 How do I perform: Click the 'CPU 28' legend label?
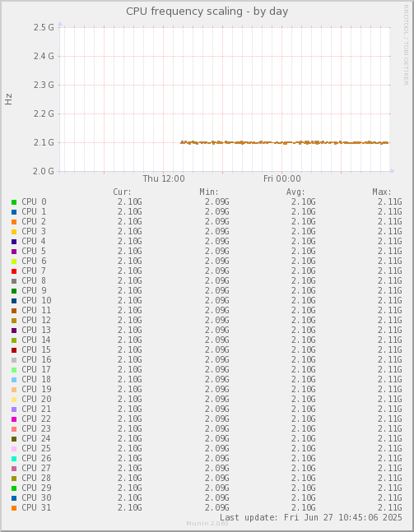(x=36, y=478)
